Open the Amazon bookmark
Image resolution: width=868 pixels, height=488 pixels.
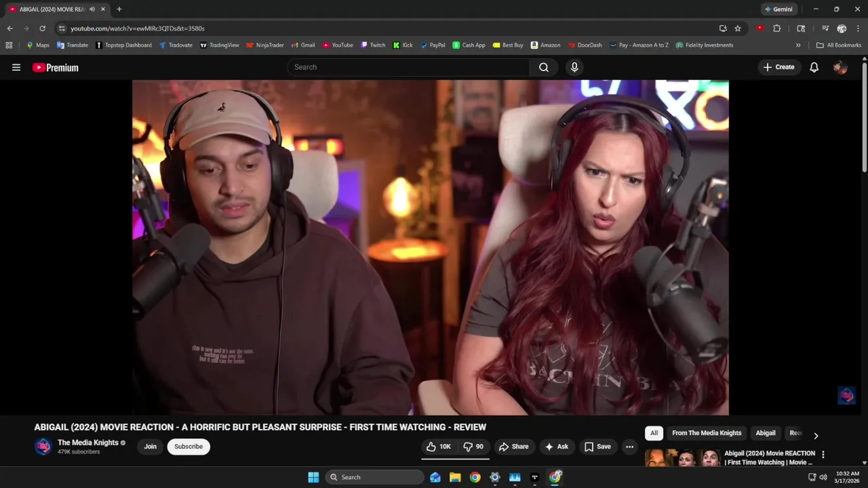pyautogui.click(x=545, y=45)
